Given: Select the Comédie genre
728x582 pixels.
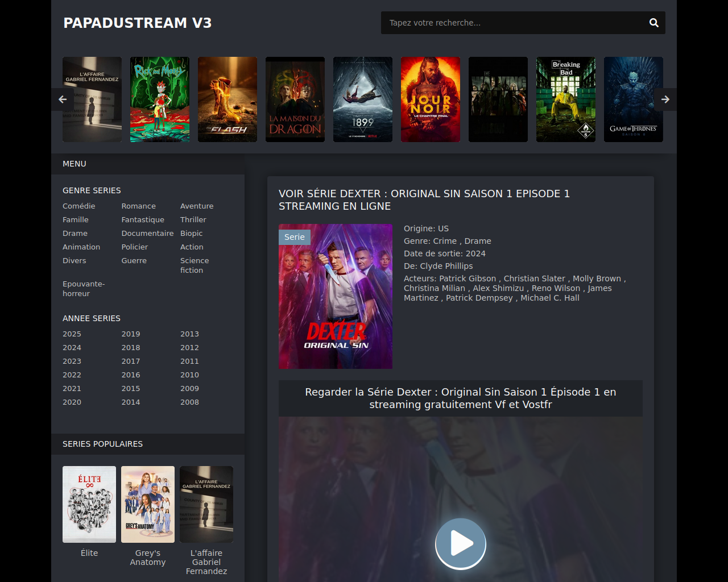Looking at the screenshot, I should [x=79, y=206].
